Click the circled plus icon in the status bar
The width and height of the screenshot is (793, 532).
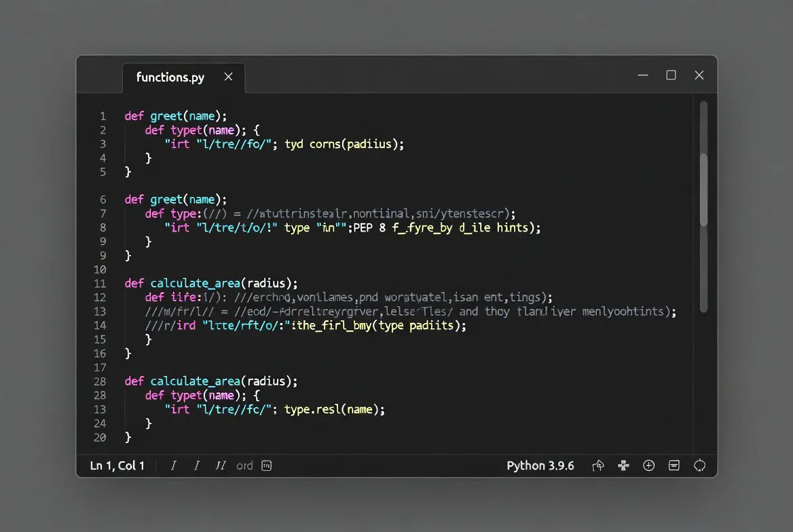click(x=649, y=465)
